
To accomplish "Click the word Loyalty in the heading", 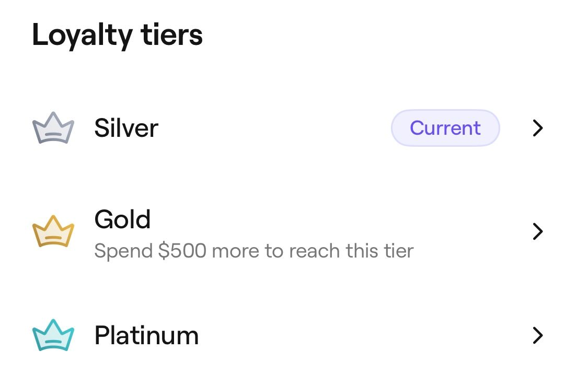I will [x=82, y=36].
